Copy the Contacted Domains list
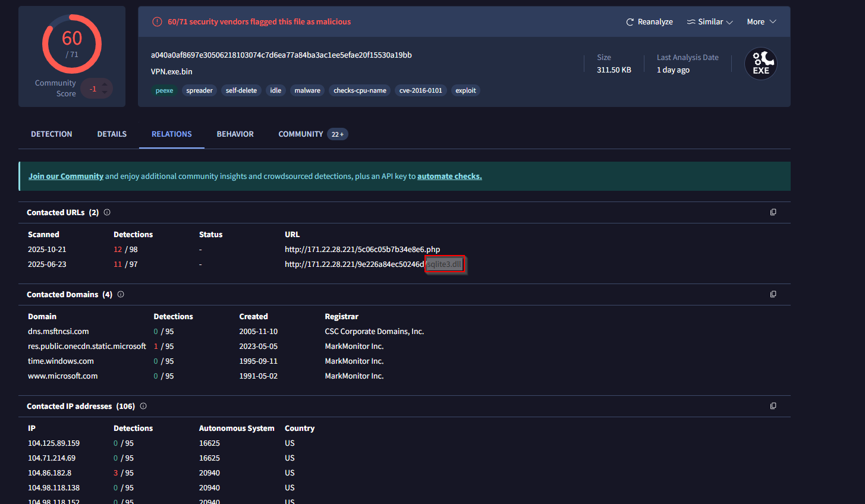865x504 pixels. (x=773, y=294)
